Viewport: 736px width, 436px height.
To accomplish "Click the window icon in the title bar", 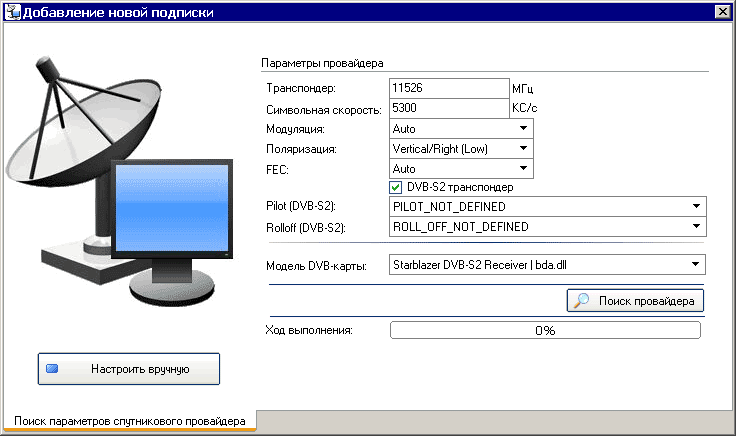I will (10, 11).
